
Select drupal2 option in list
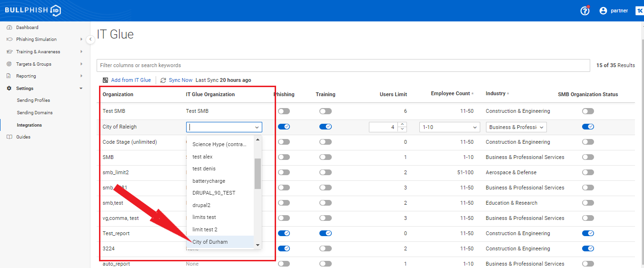click(x=220, y=205)
